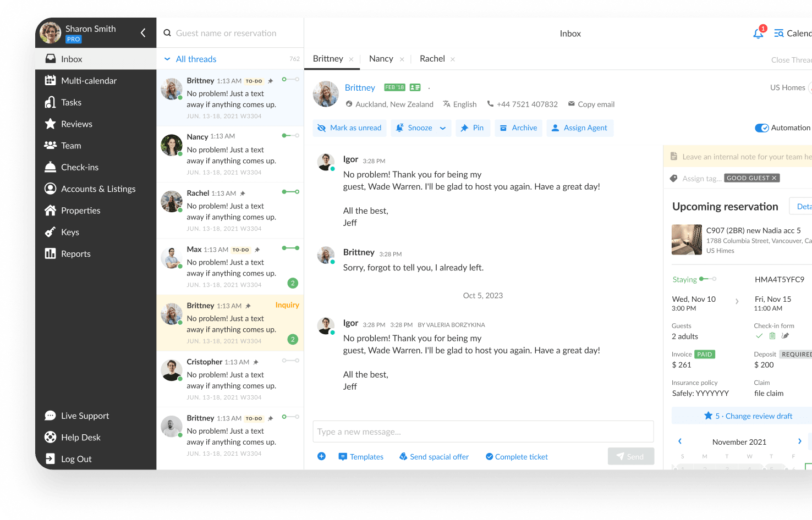
Task: Toggle the Automation switch
Action: (x=761, y=128)
